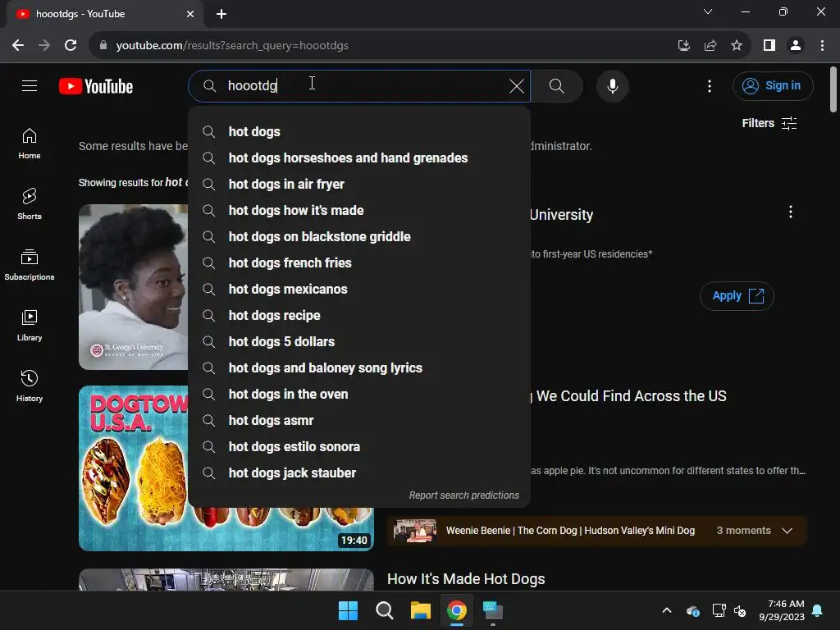Pick suggestion 'hot dogs asmr'
840x630 pixels.
tap(359, 421)
